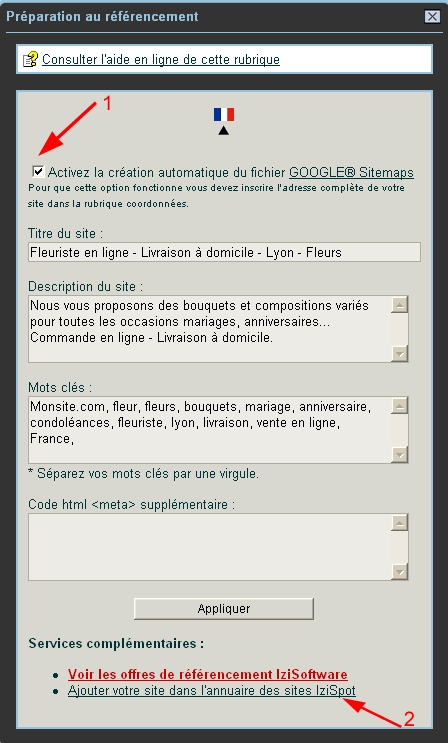The image size is (448, 743).
Task: Click the black triangle under the flag
Action: click(x=224, y=130)
